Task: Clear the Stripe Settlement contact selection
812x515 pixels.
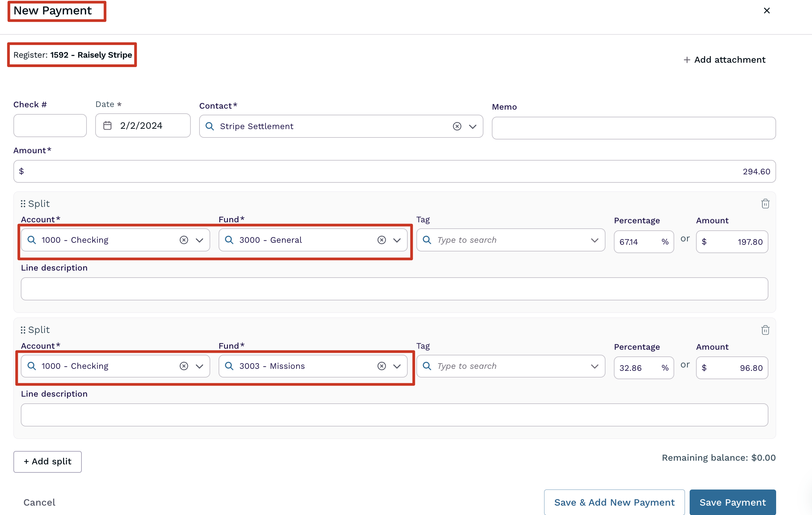Action: [457, 126]
